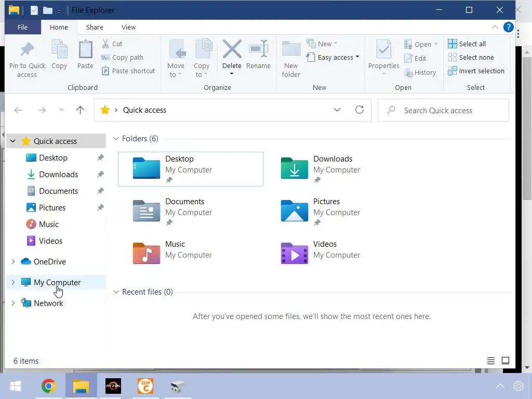Expand the My Computer tree node
The height and width of the screenshot is (399, 532).
coord(13,282)
